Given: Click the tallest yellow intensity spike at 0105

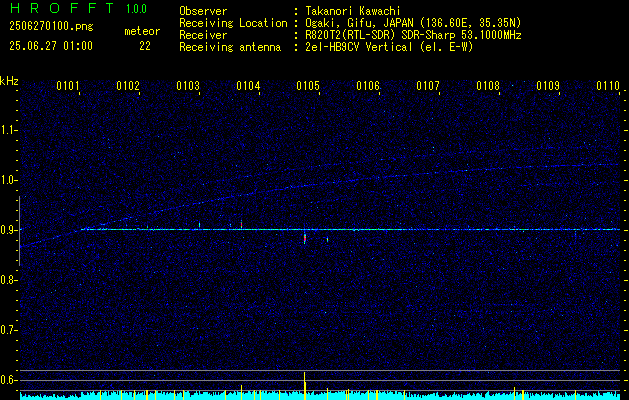Looking at the screenshot, I should pos(304,386).
